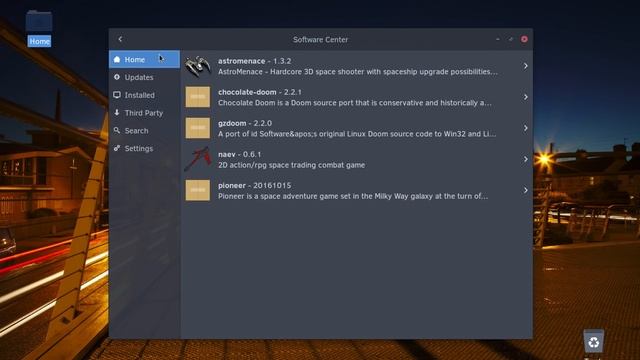
Task: Click the Home label under desktop folder
Action: point(39,41)
